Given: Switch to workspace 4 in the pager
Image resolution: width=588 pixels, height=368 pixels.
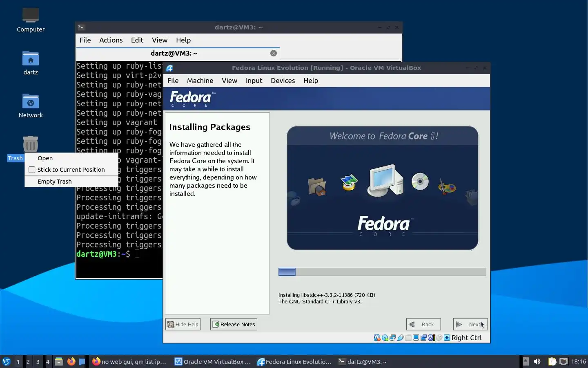Looking at the screenshot, I should (x=47, y=361).
